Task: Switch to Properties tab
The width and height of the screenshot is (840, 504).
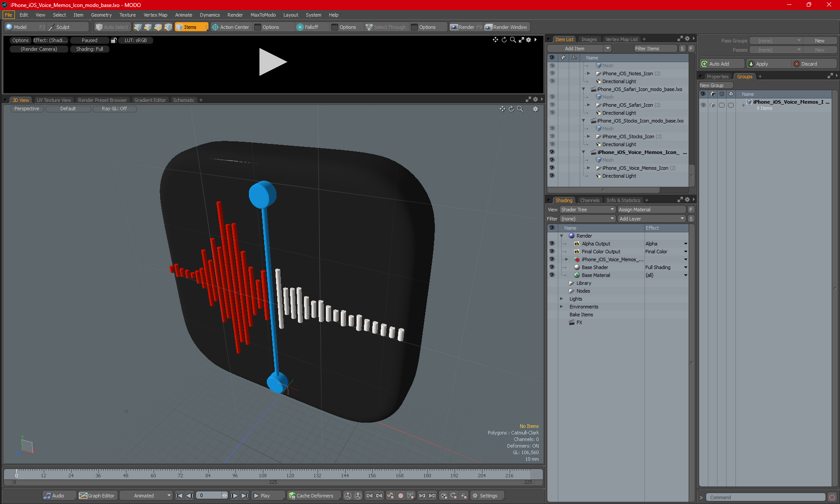Action: [x=717, y=77]
